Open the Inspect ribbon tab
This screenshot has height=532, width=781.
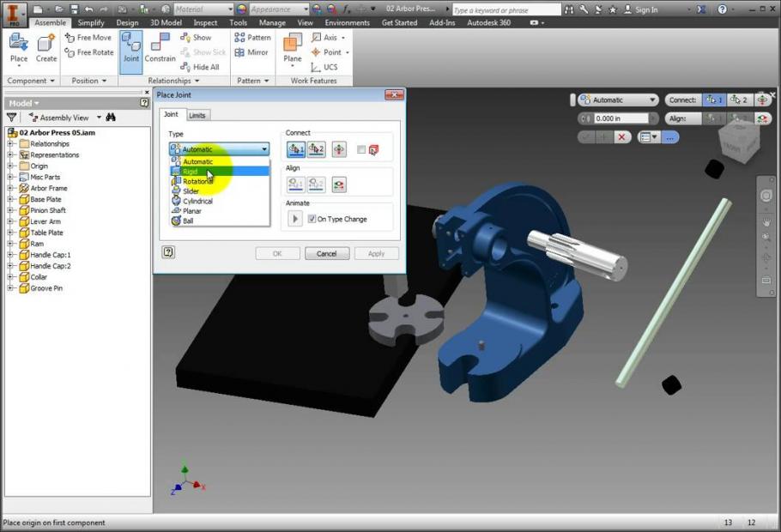click(205, 22)
